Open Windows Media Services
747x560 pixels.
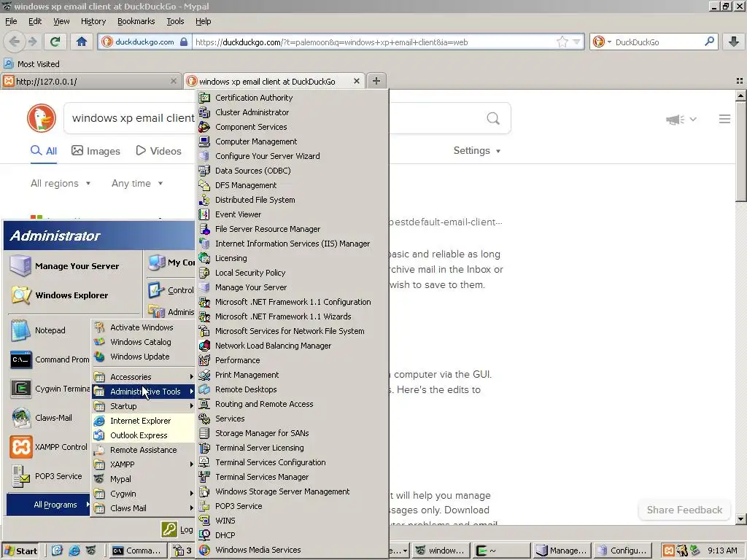(293, 550)
